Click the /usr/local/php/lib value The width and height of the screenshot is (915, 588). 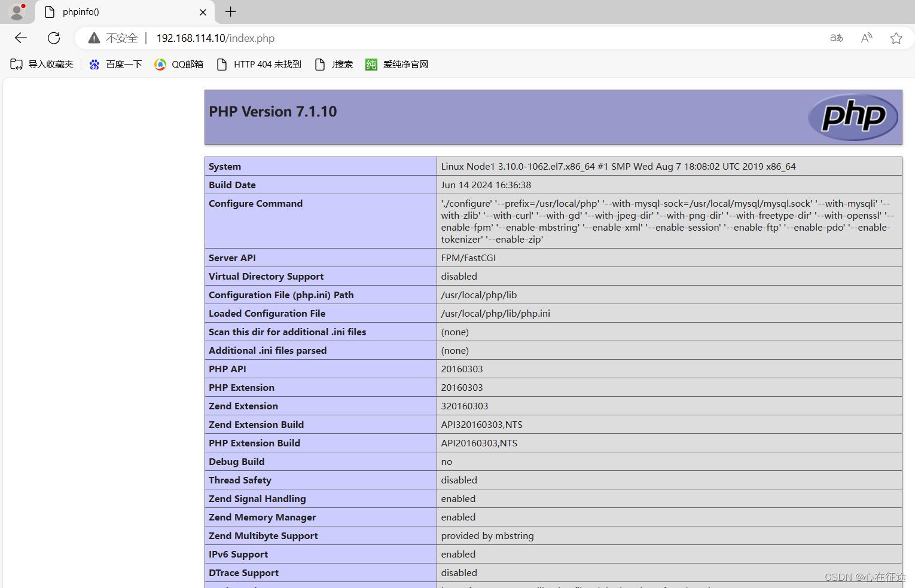[x=479, y=295]
